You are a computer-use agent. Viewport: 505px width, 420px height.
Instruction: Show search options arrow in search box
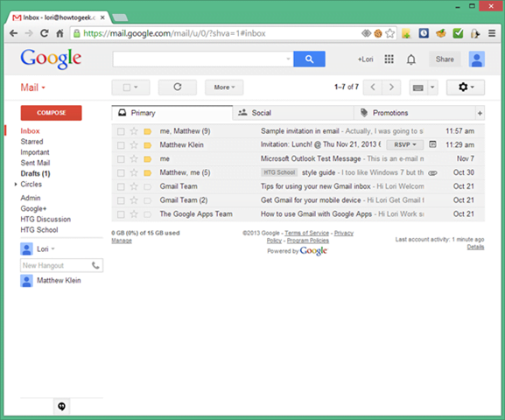[288, 59]
